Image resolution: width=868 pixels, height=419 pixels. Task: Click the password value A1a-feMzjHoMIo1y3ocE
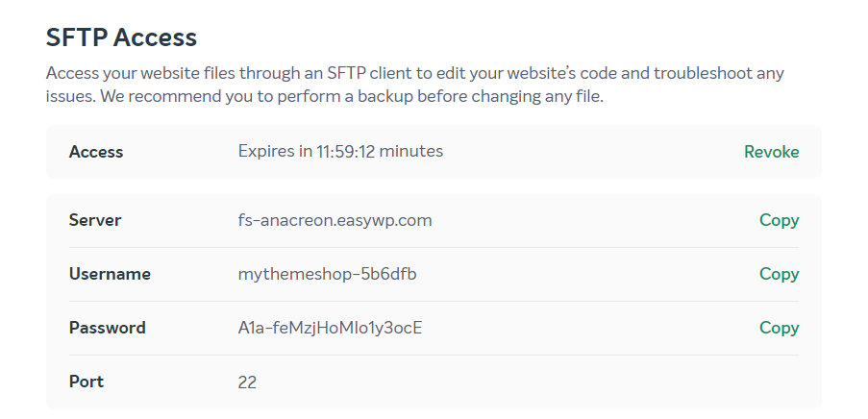(x=330, y=328)
